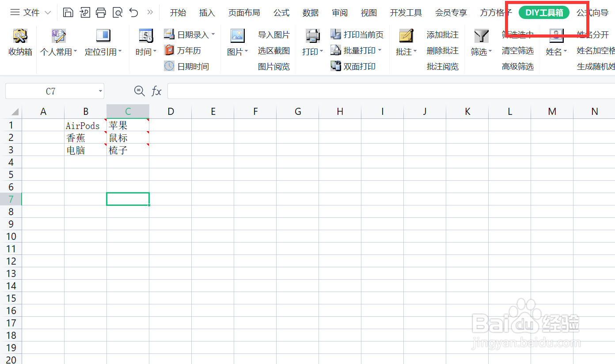The height and width of the screenshot is (364, 615).
Task: Click 打印当前页 icon
Action: 336,34
